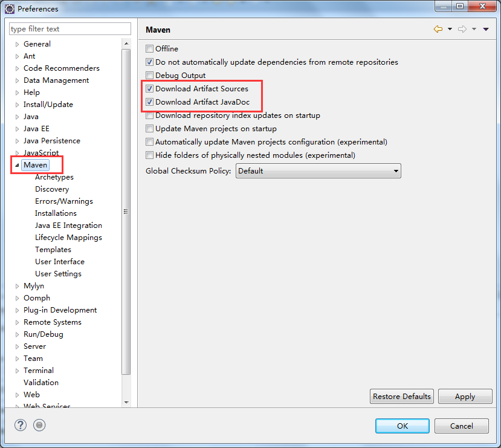Click the Apply button
Image resolution: width=501 pixels, height=448 pixels.
465,397
